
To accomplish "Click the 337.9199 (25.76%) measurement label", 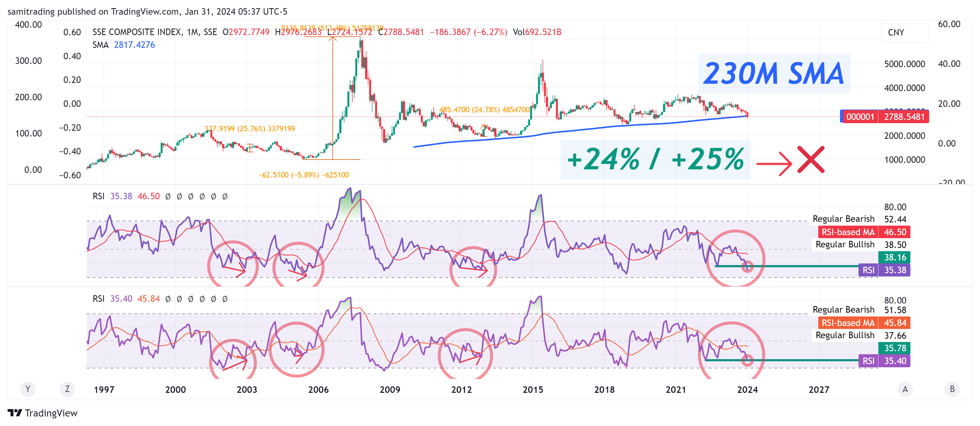I will 250,129.
